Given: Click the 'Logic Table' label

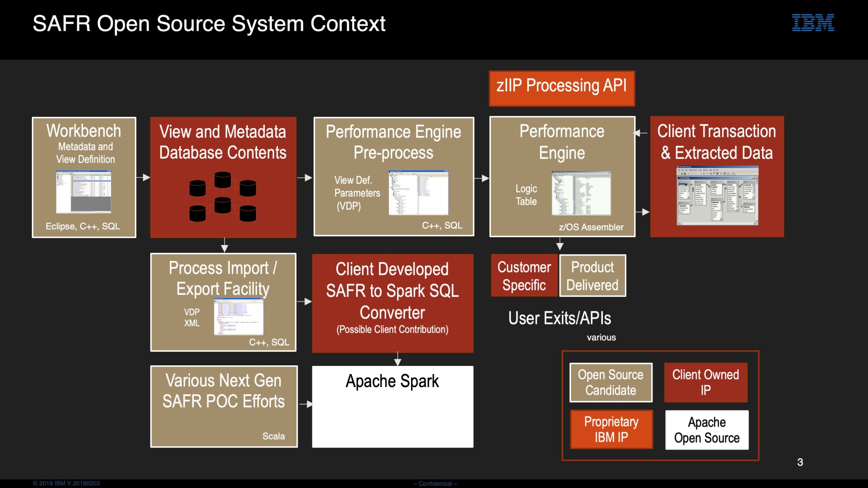Looking at the screenshot, I should (x=526, y=195).
